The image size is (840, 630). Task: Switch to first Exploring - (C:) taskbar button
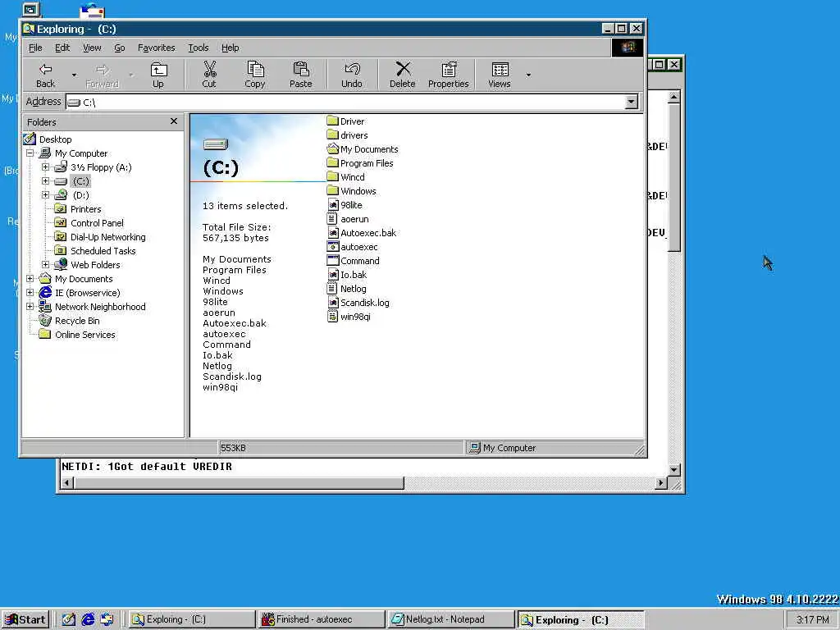[x=191, y=619]
